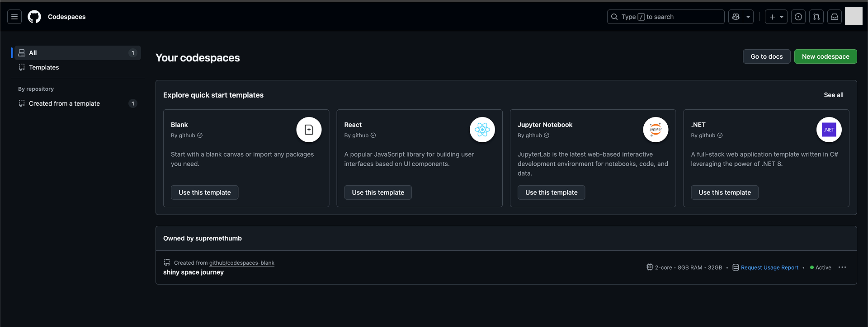Click the React template logo
Screen dimensions: 868x327
[482, 130]
